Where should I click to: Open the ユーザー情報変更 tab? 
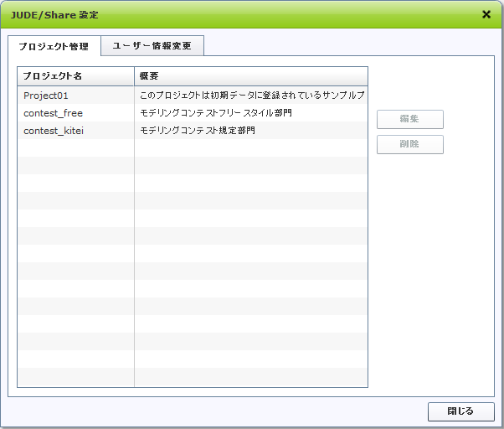pos(152,46)
